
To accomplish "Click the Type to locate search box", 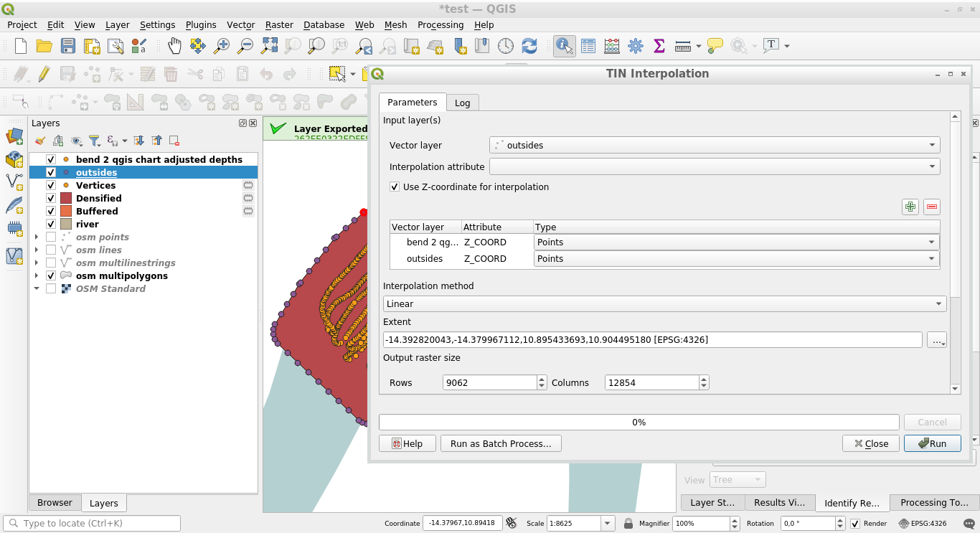I will tap(92, 524).
